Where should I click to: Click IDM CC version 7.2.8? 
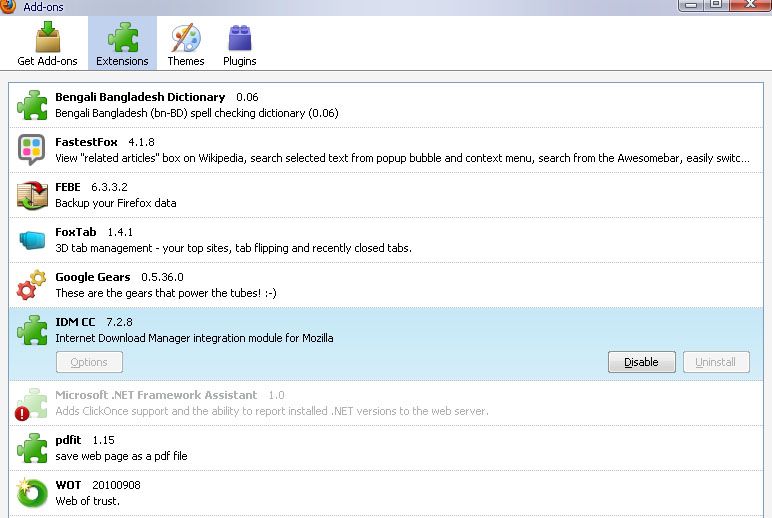119,322
